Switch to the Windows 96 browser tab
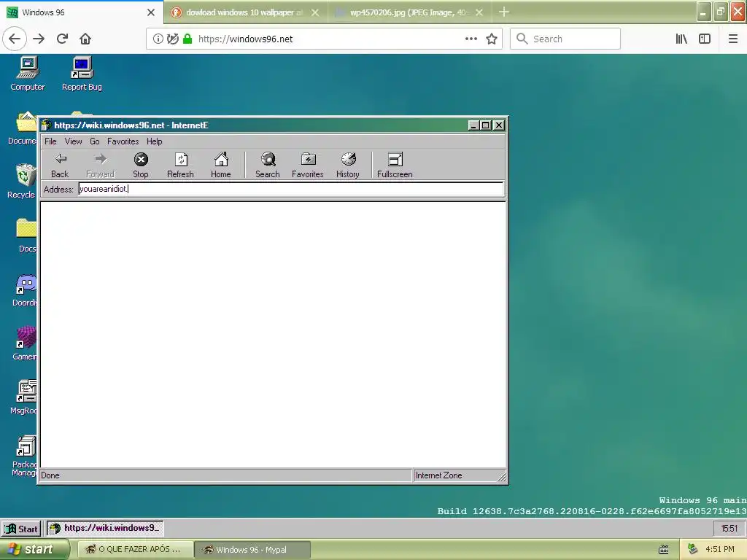This screenshot has width=747, height=560. [82, 12]
